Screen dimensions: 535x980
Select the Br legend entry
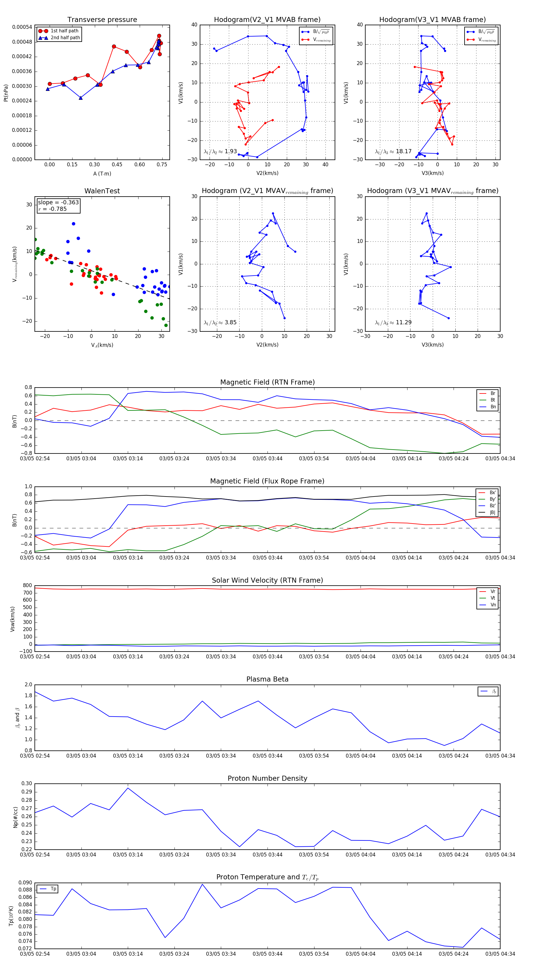(x=487, y=393)
